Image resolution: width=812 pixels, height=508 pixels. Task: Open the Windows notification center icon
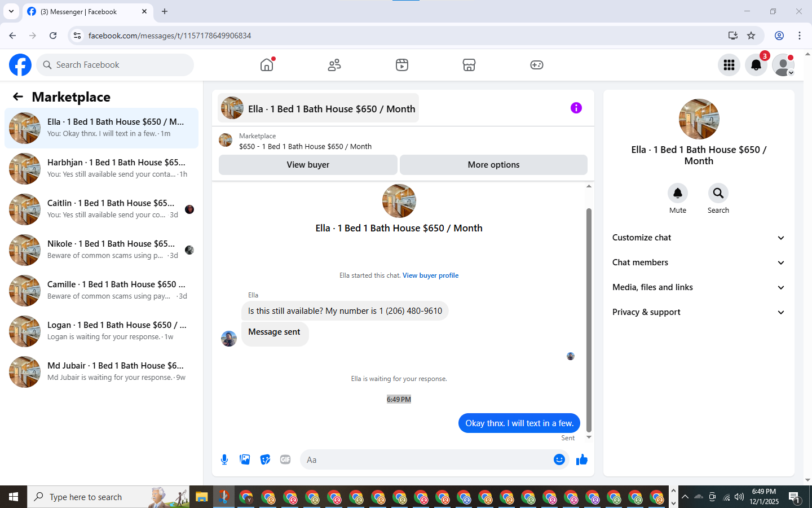pyautogui.click(x=795, y=497)
